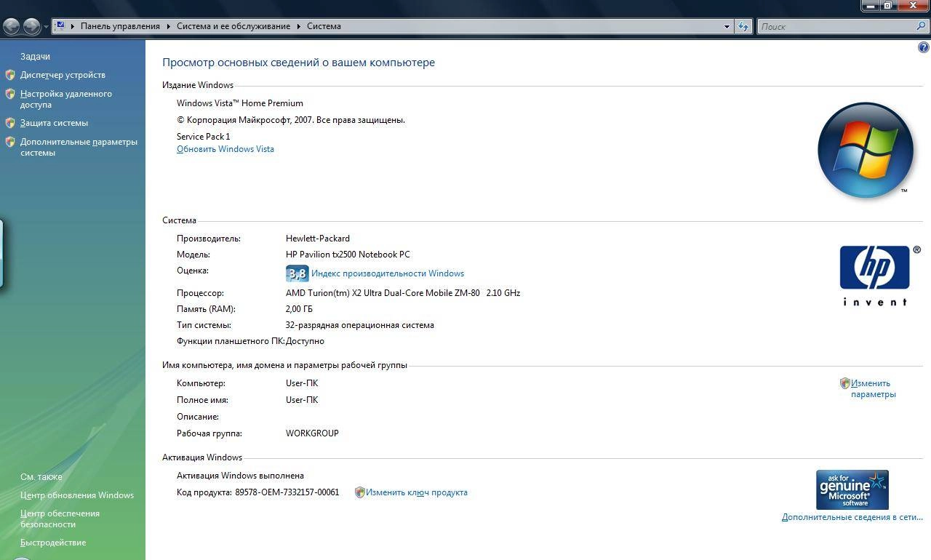Open Дополнительные параметры системы link
The width and height of the screenshot is (931, 560).
click(79, 147)
